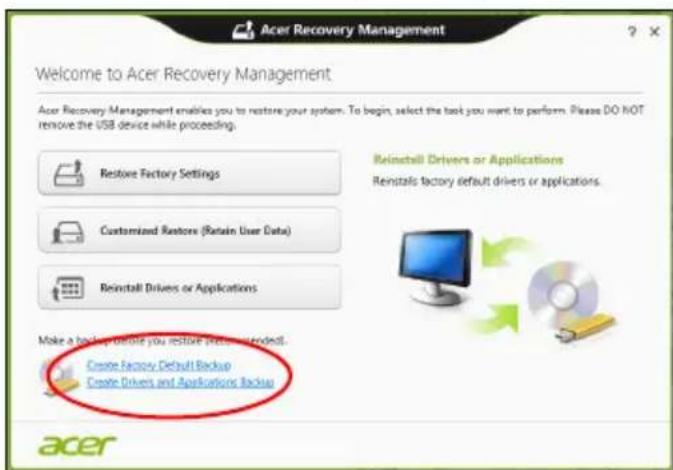Click the lower green arrow pointing to disc

(498, 318)
